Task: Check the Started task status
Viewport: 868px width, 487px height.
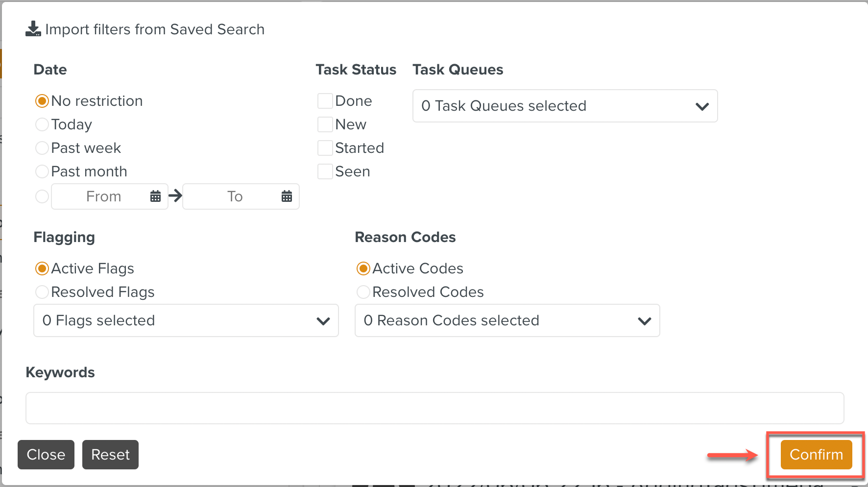Action: click(x=325, y=147)
